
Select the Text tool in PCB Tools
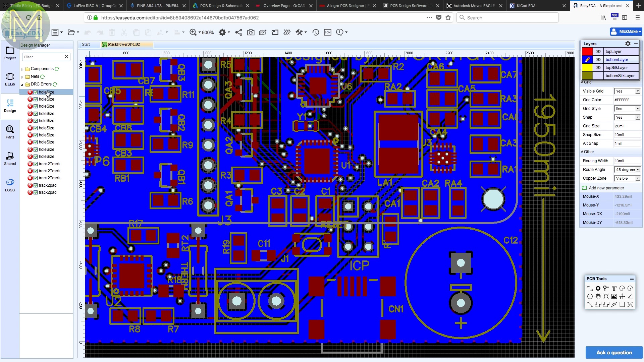614,288
